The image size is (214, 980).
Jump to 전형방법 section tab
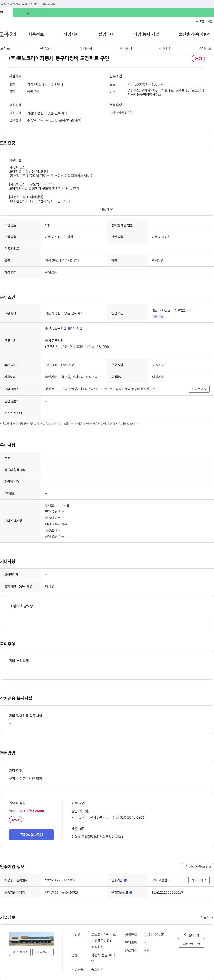pyautogui.click(x=165, y=48)
